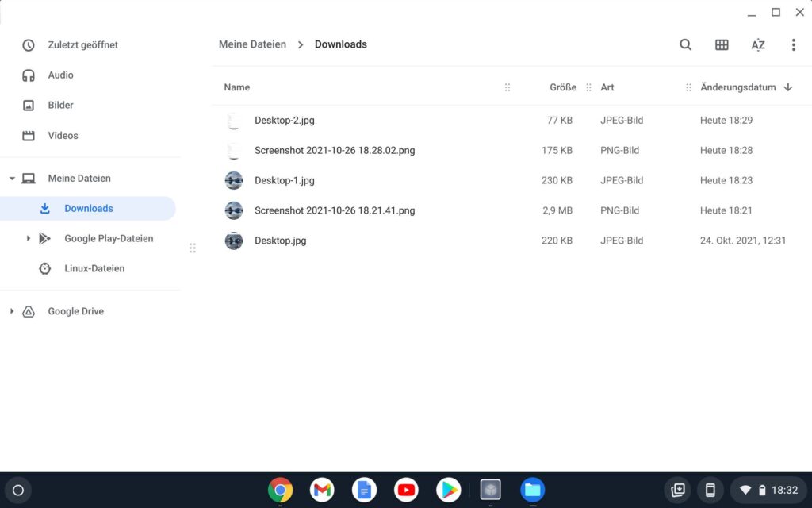
Task: Click the Heute 18:29 date cell
Action: coord(726,121)
